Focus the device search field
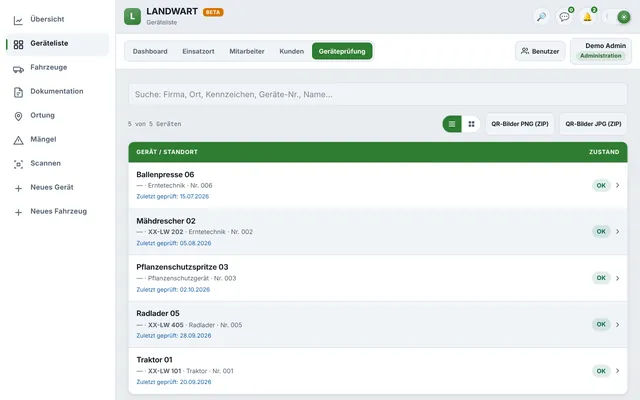Screen dimensions: 640x400 (378, 94)
